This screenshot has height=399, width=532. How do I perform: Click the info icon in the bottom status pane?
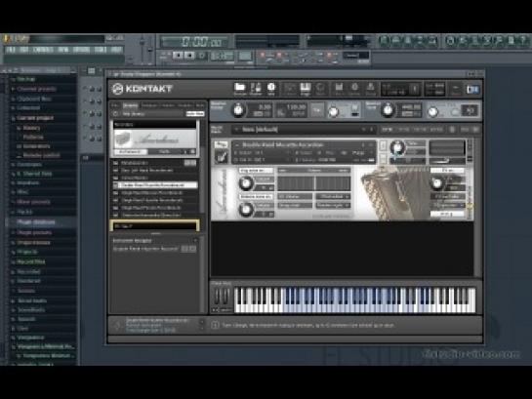pyautogui.click(x=215, y=326)
